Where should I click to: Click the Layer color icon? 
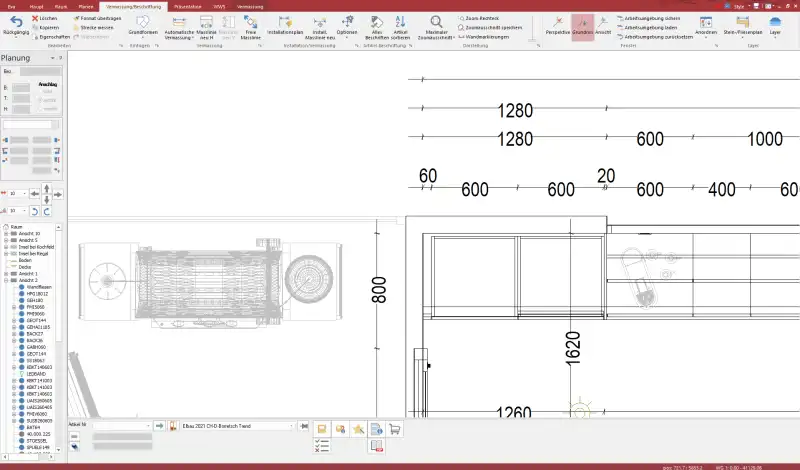[x=775, y=24]
